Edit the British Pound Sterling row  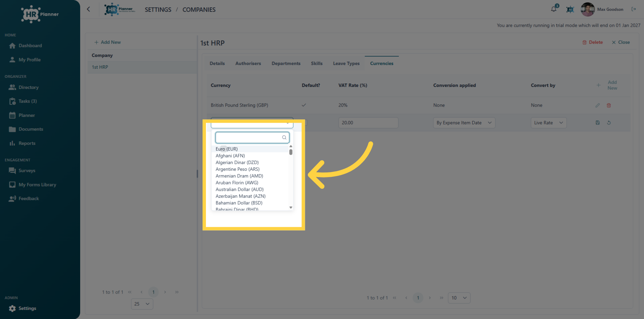point(597,105)
